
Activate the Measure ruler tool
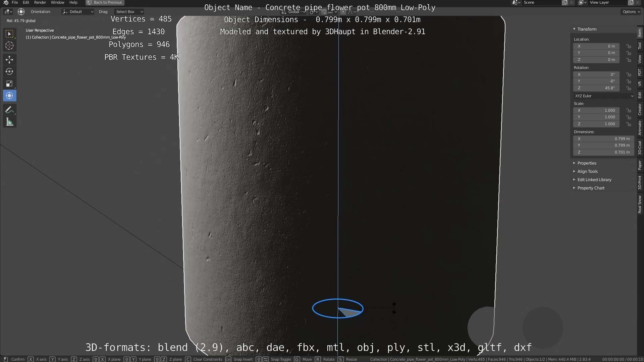click(9, 122)
